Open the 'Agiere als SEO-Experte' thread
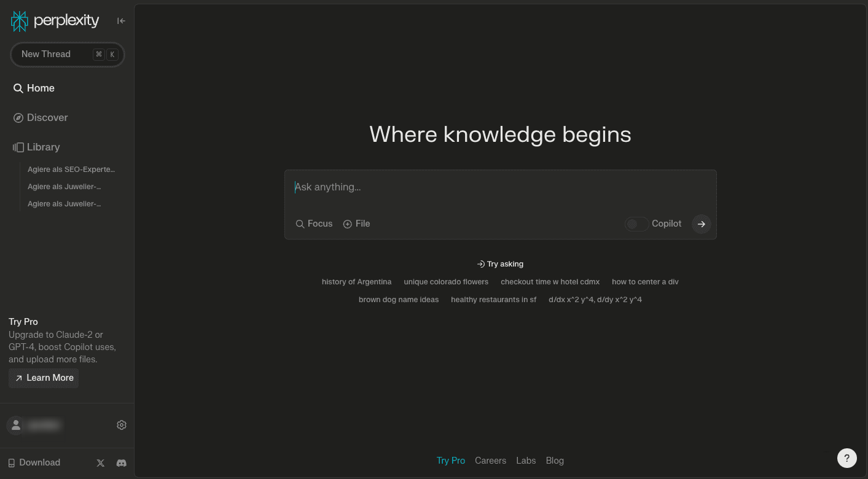The height and width of the screenshot is (479, 868). pos(71,169)
